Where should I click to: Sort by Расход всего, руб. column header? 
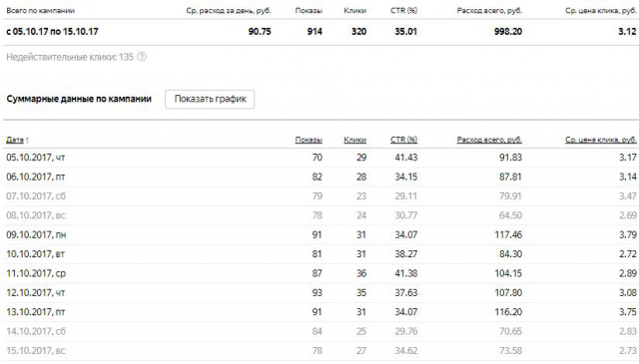(x=489, y=140)
